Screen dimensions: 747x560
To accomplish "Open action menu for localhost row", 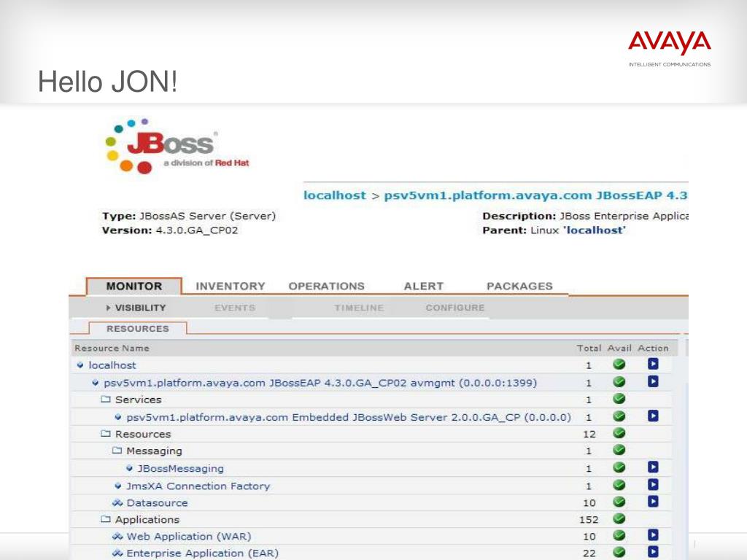I will click(x=653, y=365).
